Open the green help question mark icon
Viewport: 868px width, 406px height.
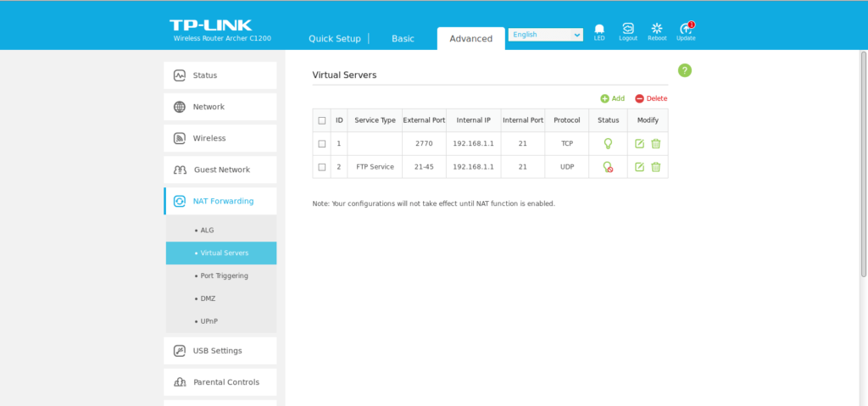(685, 70)
